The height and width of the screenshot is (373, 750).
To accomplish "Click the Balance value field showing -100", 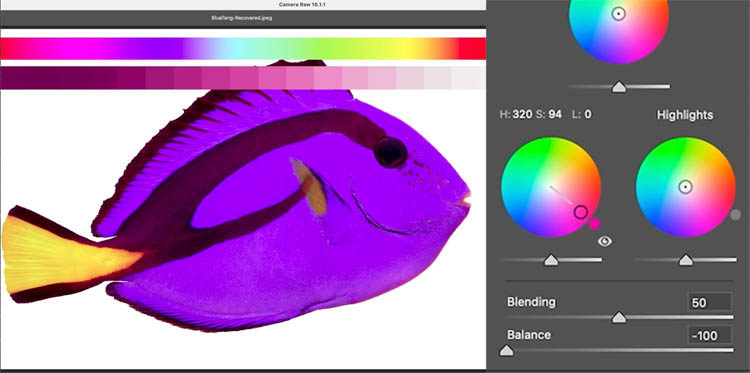I will click(x=709, y=335).
